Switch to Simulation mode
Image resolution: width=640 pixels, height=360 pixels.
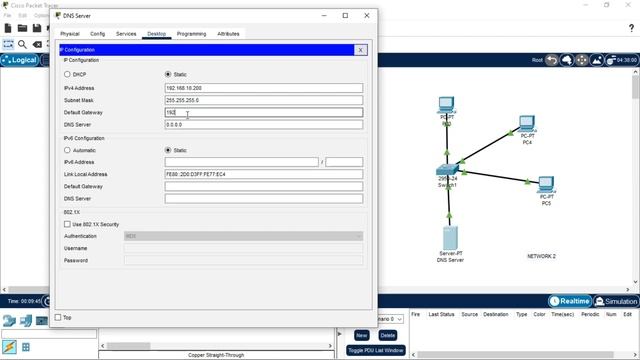click(616, 301)
